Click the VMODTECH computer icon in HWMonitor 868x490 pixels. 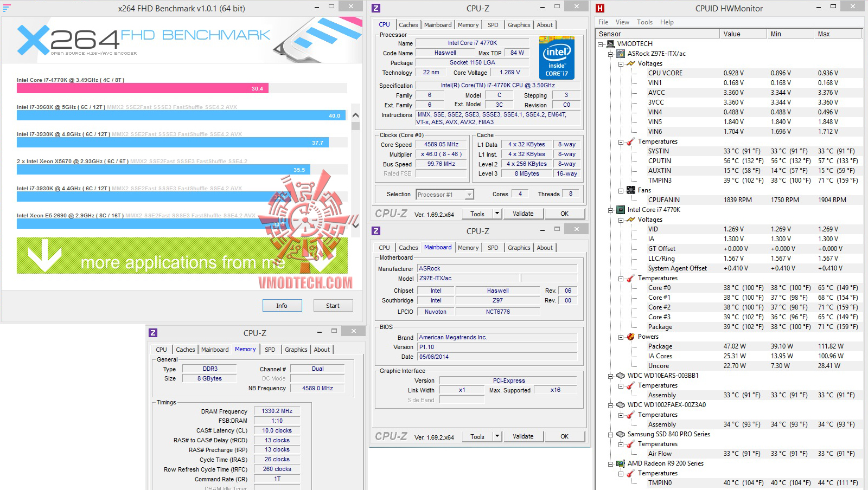611,44
